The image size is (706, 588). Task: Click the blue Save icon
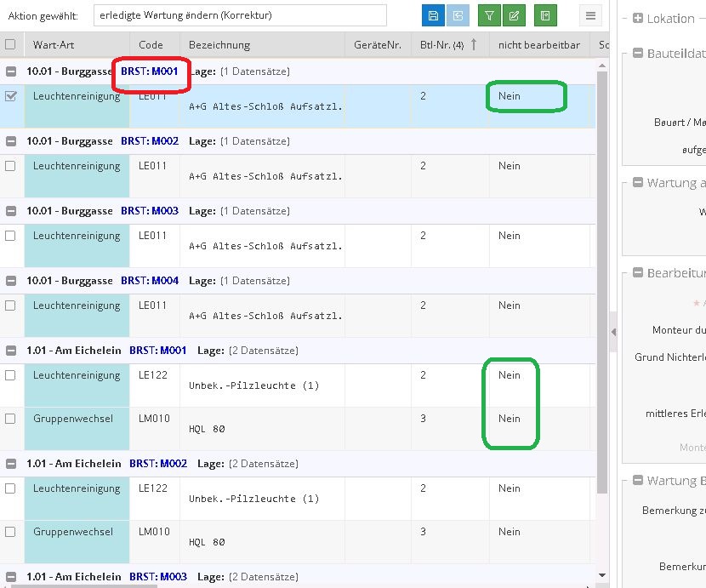click(x=435, y=15)
